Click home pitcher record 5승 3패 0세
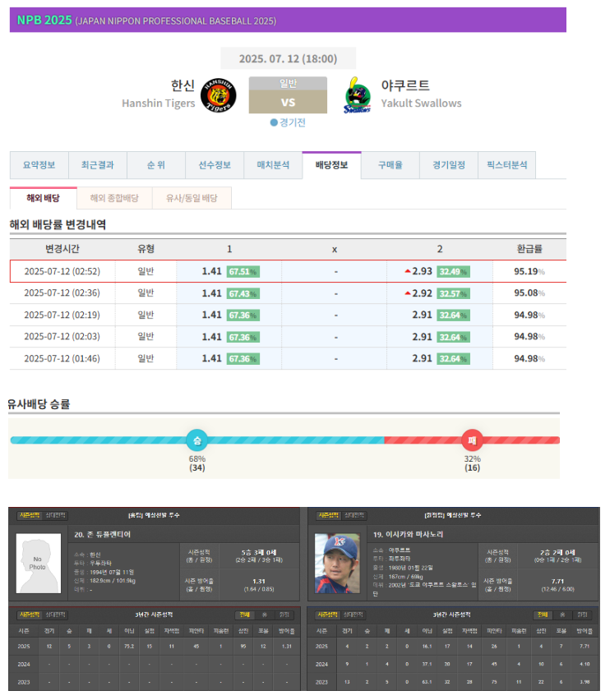610x700 pixels. click(259, 552)
